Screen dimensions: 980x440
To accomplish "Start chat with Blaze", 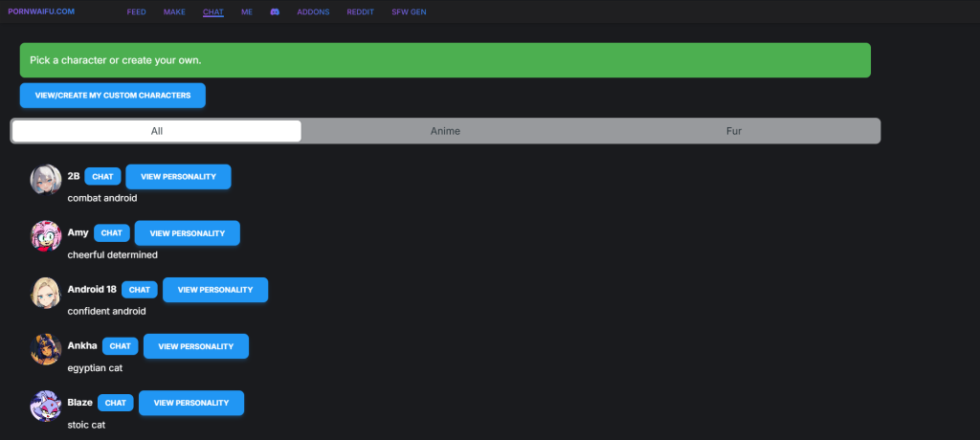I will [116, 403].
